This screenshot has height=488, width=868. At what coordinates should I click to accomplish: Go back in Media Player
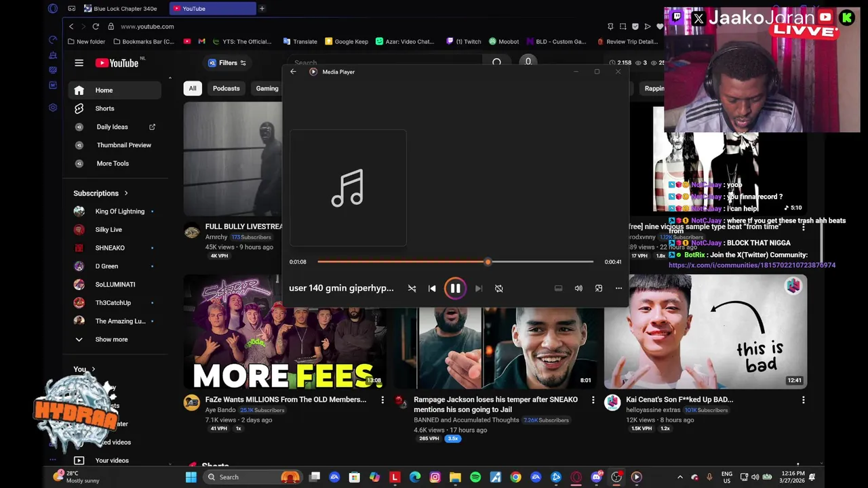coord(293,72)
